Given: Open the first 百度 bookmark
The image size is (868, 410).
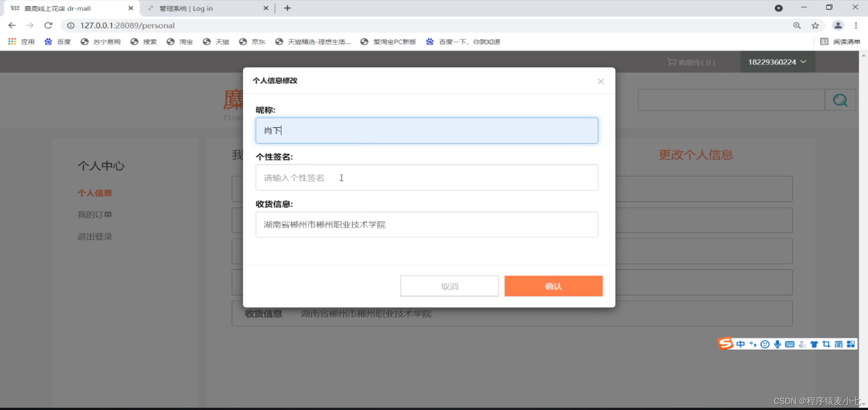Looking at the screenshot, I should coord(57,42).
